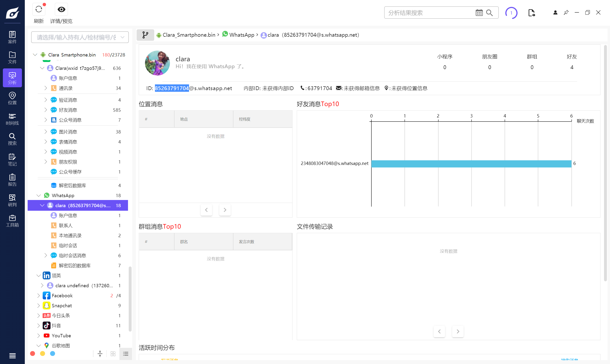
Task: Switch to the list view at the bottom of the tree
Action: pyautogui.click(x=126, y=354)
